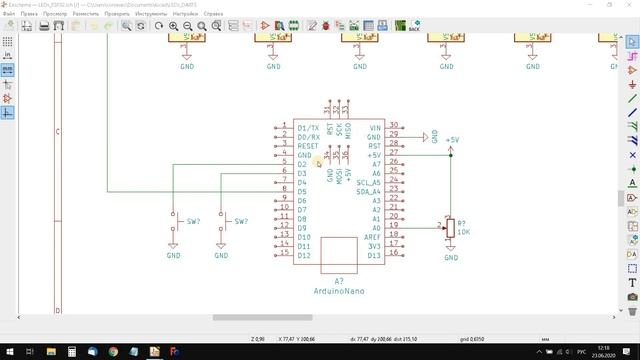
Task: Open Pcbnew board layout
Action: pyautogui.click(x=400, y=26)
